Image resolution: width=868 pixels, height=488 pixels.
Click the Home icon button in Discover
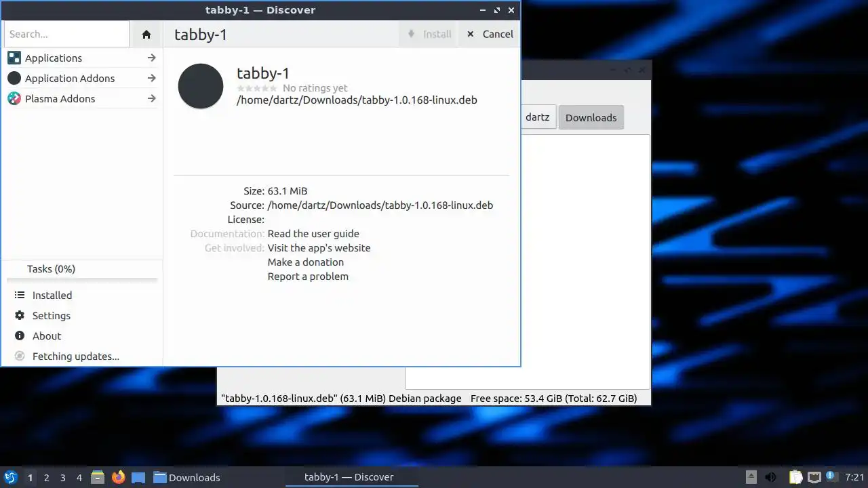(x=146, y=34)
